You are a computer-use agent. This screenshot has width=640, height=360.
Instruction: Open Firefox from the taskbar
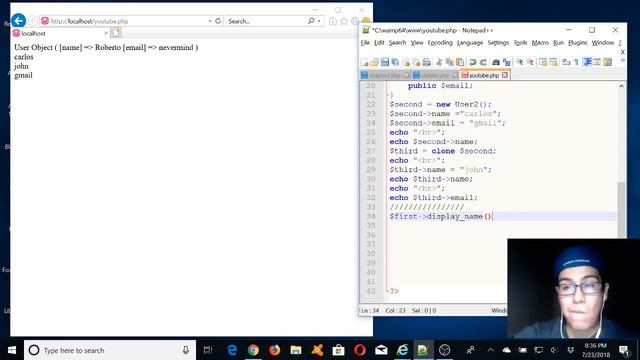274,350
